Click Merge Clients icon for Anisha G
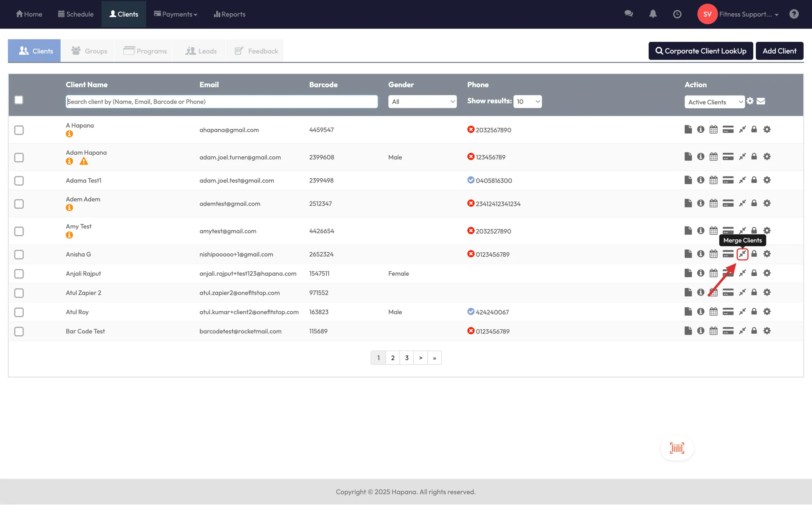The width and height of the screenshot is (812, 505). coord(742,254)
